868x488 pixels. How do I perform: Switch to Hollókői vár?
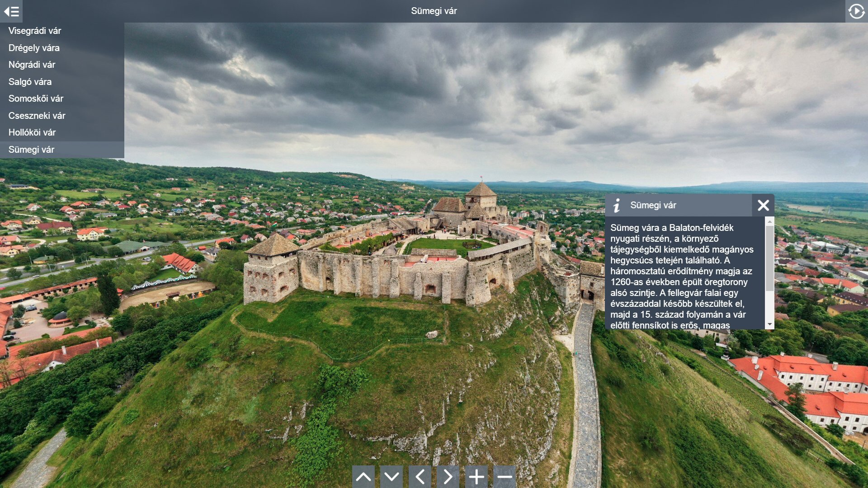[x=32, y=132]
